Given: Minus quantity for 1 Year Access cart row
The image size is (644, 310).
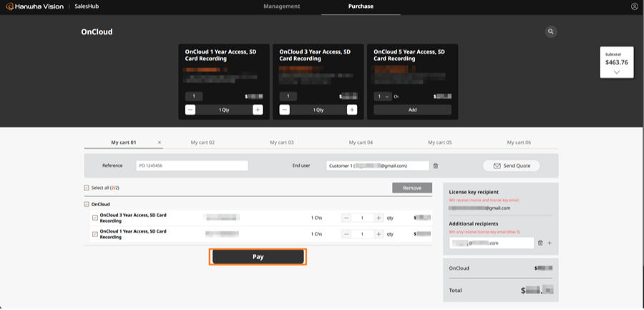Looking at the screenshot, I should tap(346, 234).
